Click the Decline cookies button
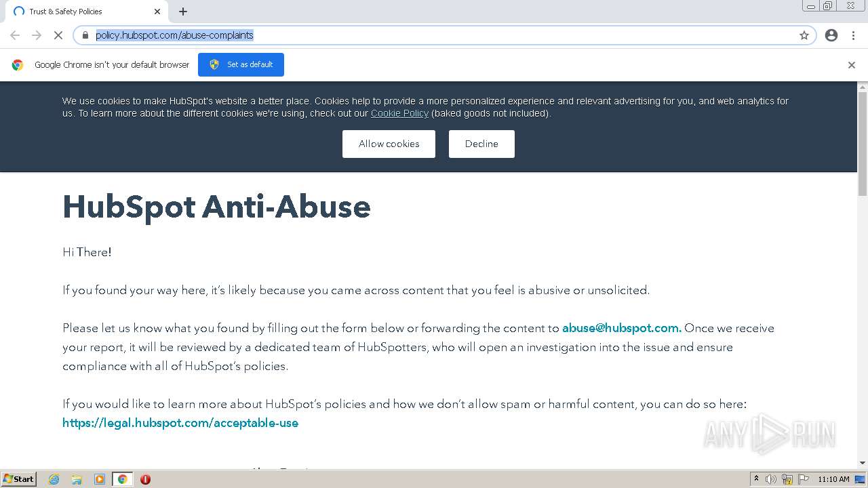Viewport: 868px width, 488px height. click(x=481, y=144)
